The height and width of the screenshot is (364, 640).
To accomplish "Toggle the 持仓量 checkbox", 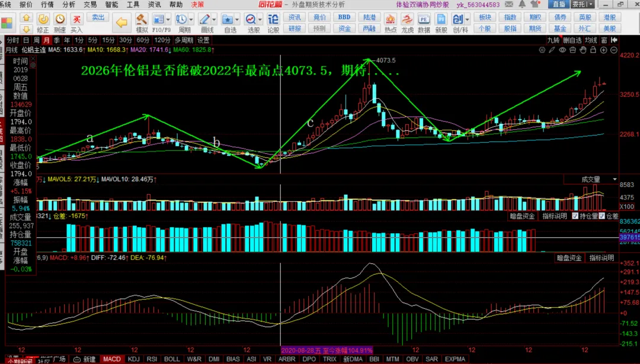I will coord(575,216).
